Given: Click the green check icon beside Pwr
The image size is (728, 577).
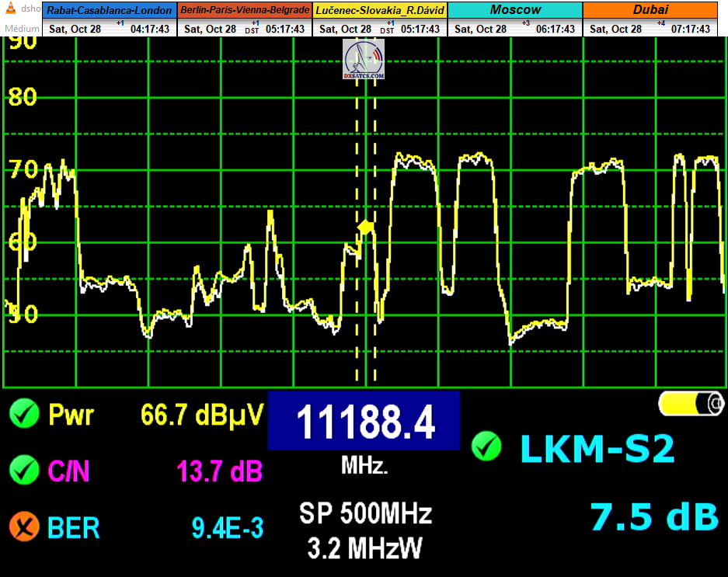Looking at the screenshot, I should tap(25, 414).
